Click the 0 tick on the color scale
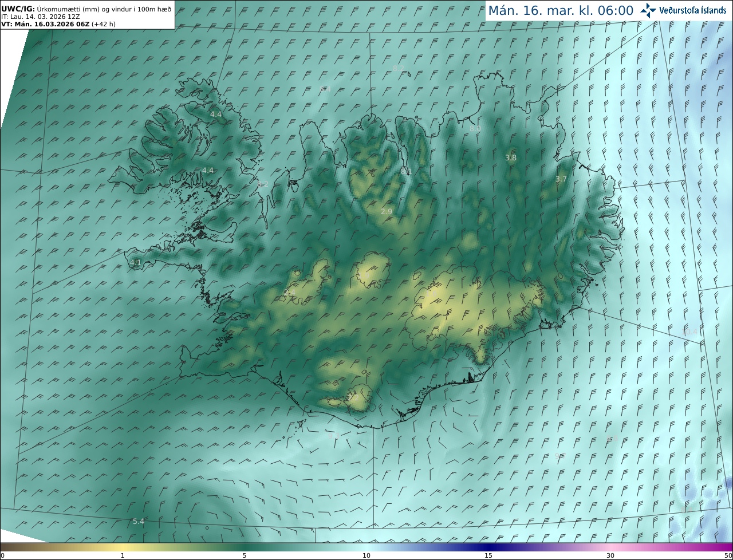The height and width of the screenshot is (560, 733). pos(2,555)
